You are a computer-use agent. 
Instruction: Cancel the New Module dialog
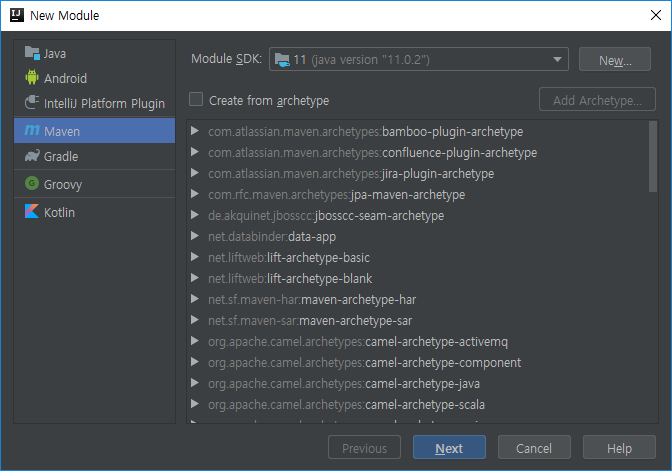click(534, 448)
